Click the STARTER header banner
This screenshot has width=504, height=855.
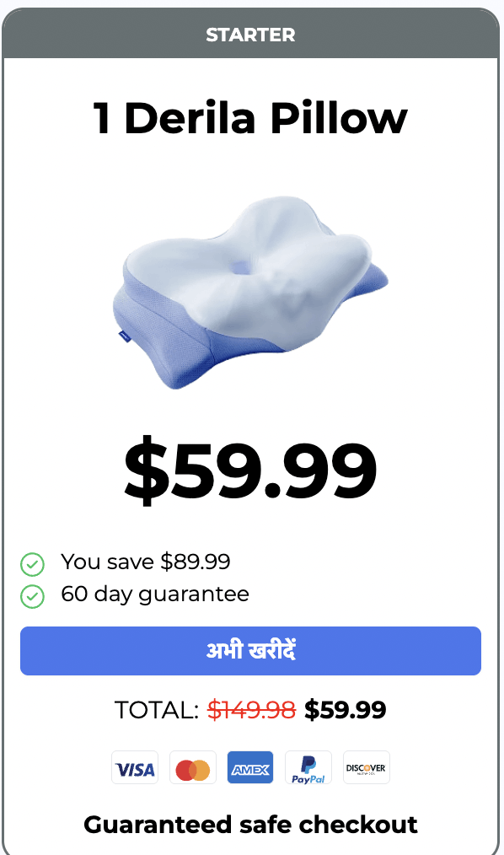(250, 34)
